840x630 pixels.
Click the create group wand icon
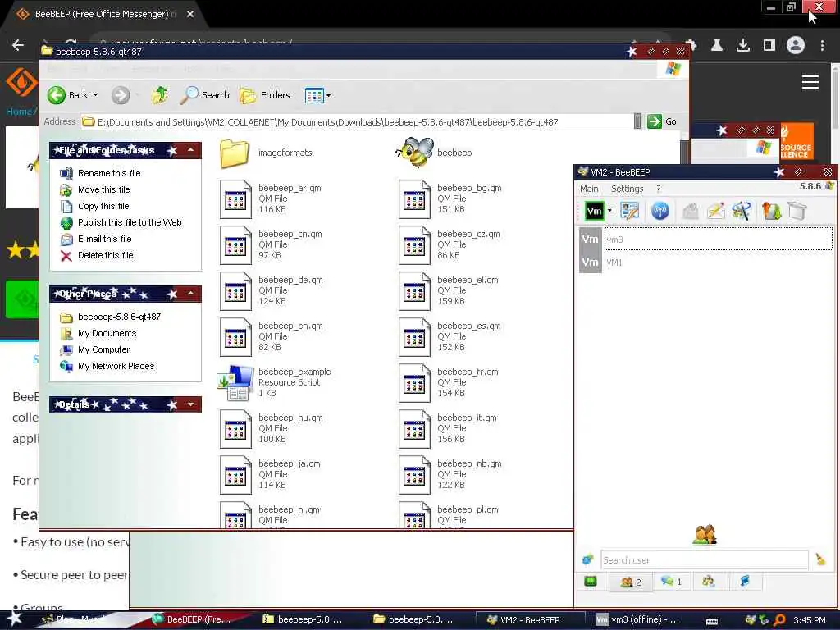[x=742, y=211]
